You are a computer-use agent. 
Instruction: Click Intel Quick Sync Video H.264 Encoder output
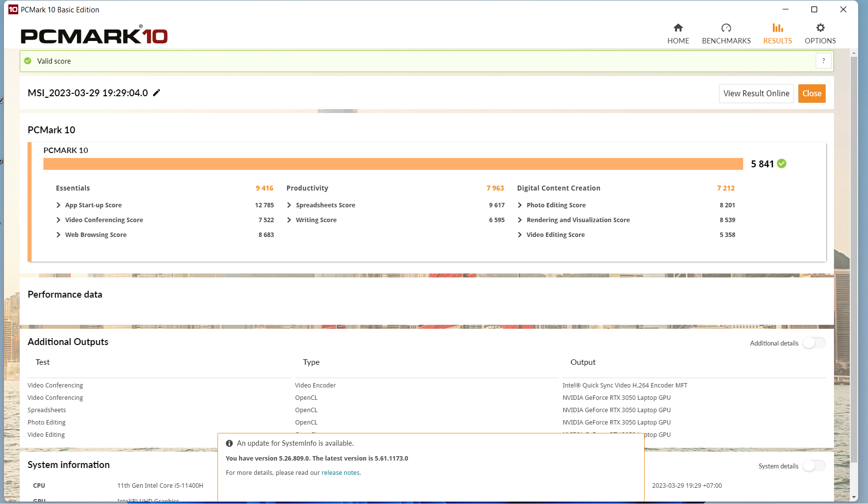[625, 385]
